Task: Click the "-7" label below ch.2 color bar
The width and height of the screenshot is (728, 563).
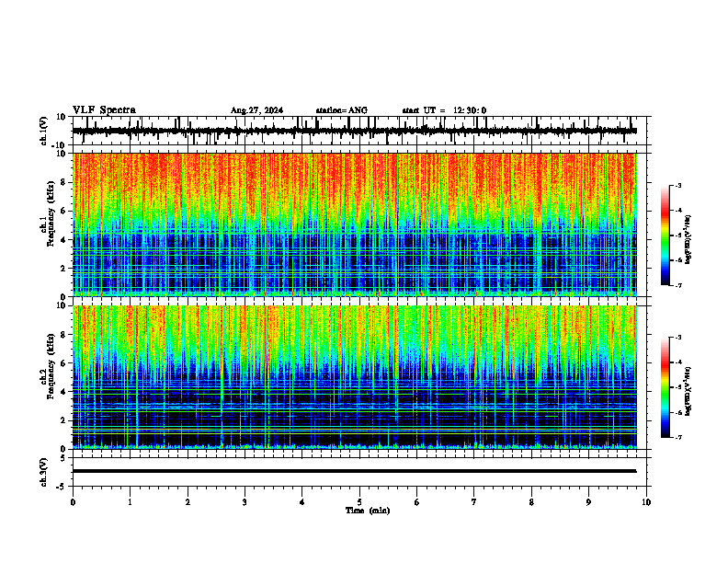Action: point(678,438)
